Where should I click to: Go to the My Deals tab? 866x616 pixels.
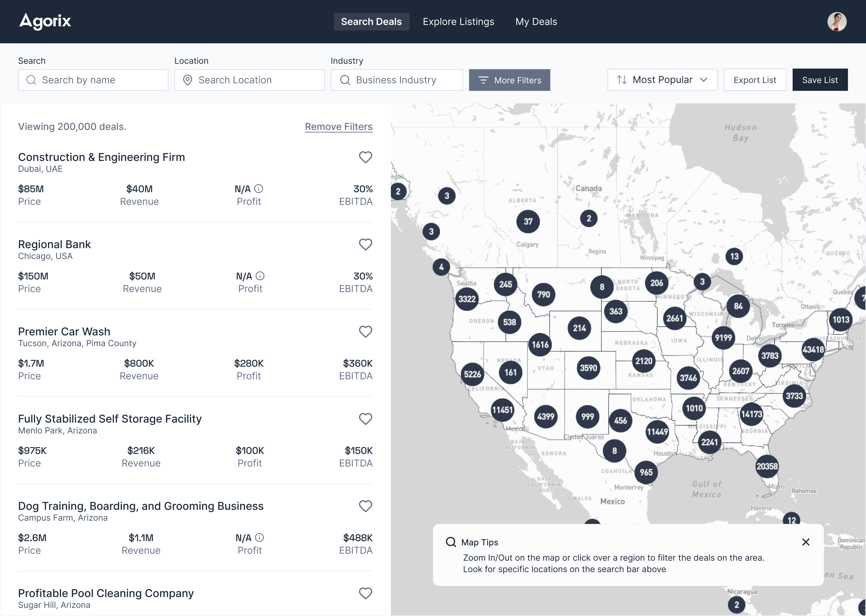[536, 22]
